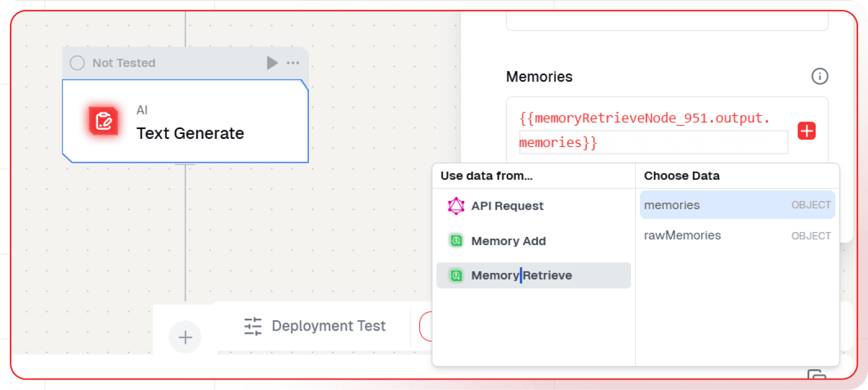This screenshot has height=390, width=868.
Task: Click the red plus beside the Memories field
Action: [806, 131]
